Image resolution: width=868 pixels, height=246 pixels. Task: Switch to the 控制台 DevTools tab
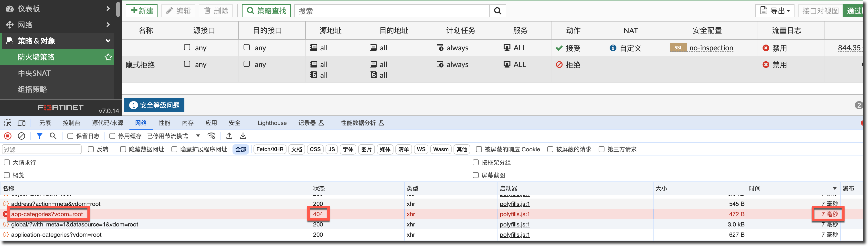pyautogui.click(x=71, y=123)
